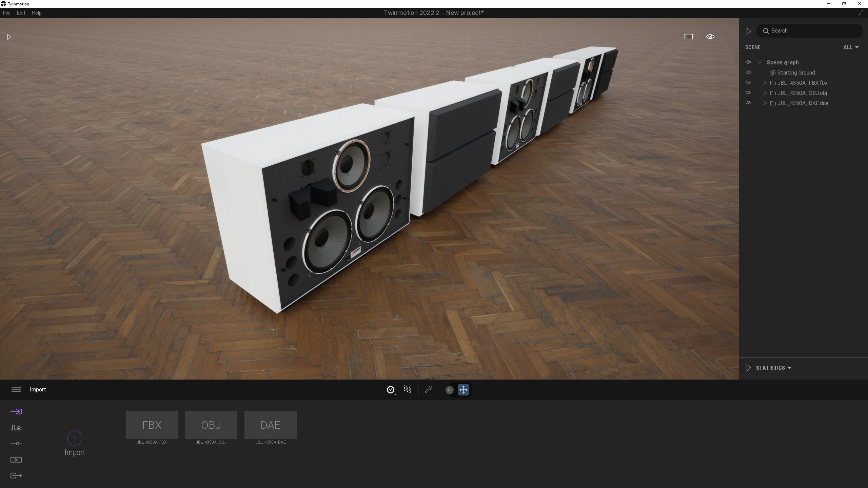Screen dimensions: 868x488
Task: Toggle visibility of Scene graph
Action: click(748, 62)
